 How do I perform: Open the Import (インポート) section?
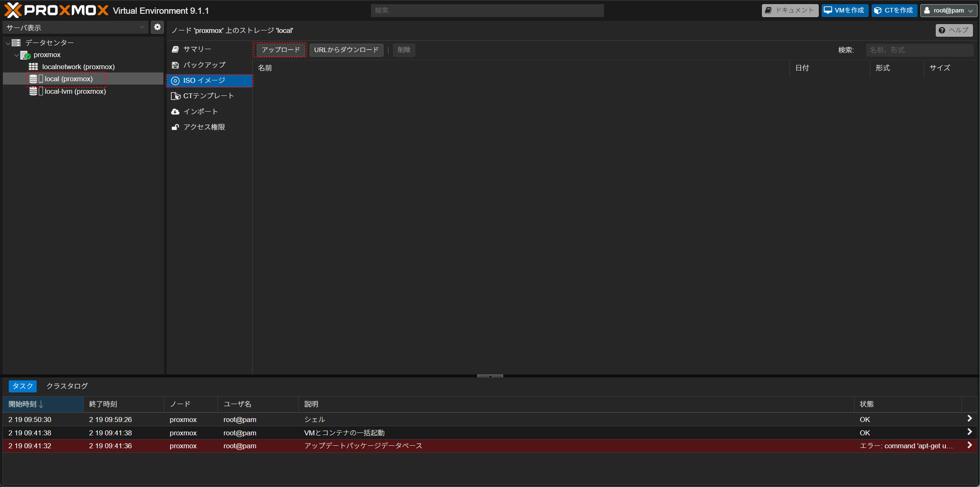pyautogui.click(x=200, y=112)
